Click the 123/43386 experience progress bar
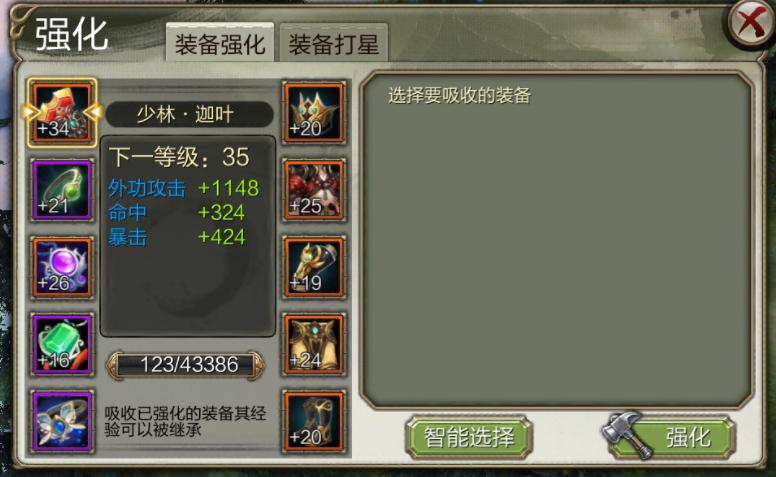 [x=186, y=365]
